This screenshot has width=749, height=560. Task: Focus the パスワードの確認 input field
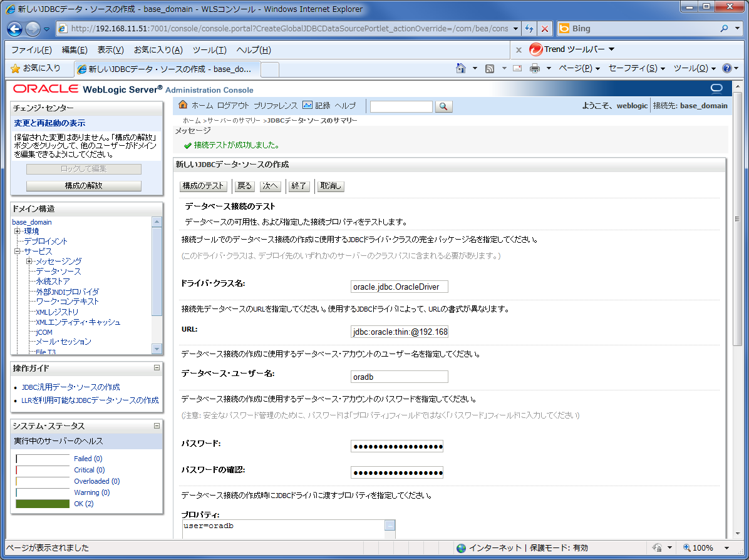[x=397, y=472]
